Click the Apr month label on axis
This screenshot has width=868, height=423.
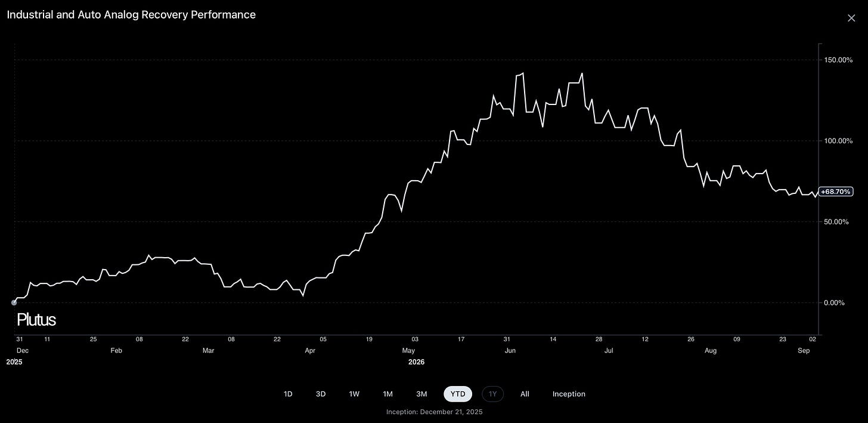(310, 351)
